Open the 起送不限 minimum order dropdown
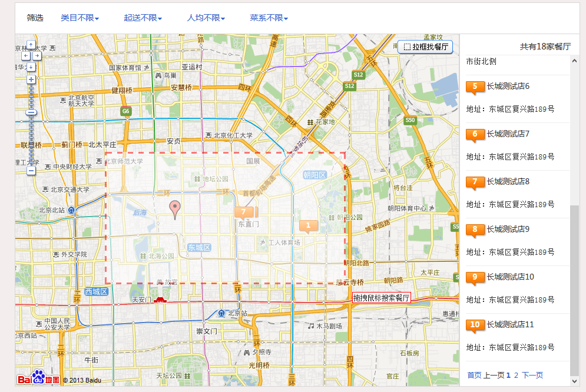 click(x=143, y=18)
